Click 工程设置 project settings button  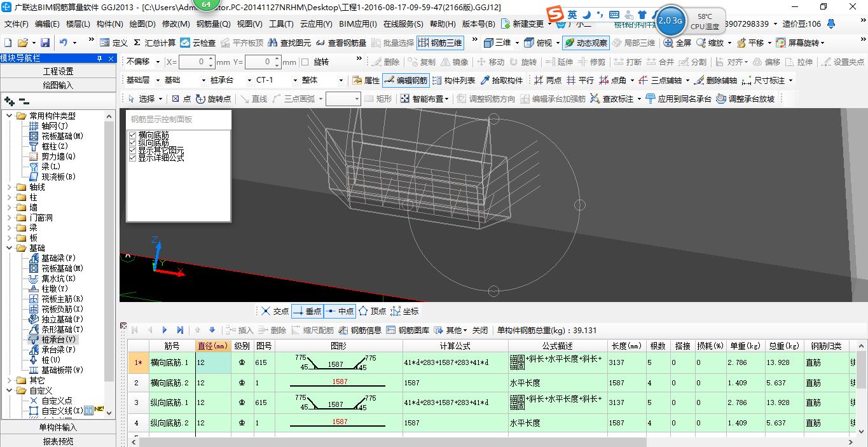click(x=58, y=71)
